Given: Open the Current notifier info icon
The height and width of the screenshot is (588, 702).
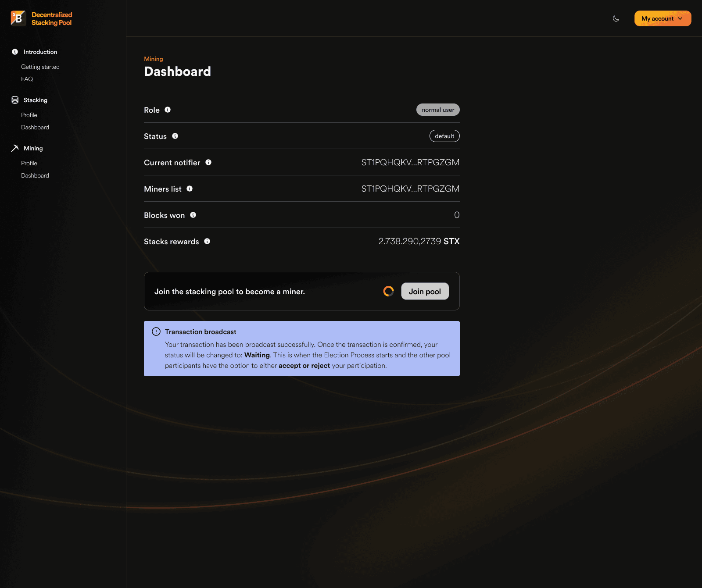Looking at the screenshot, I should point(208,162).
